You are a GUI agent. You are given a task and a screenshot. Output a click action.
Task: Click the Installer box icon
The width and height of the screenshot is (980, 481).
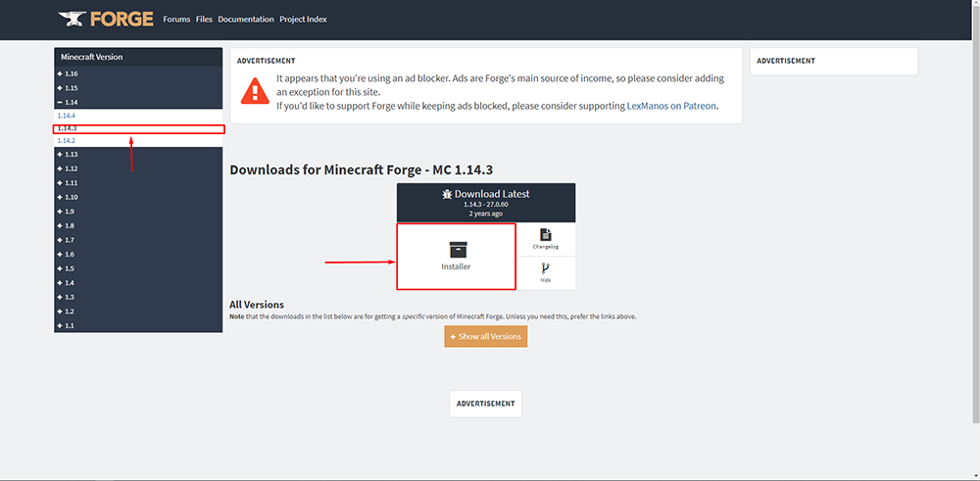pos(458,249)
